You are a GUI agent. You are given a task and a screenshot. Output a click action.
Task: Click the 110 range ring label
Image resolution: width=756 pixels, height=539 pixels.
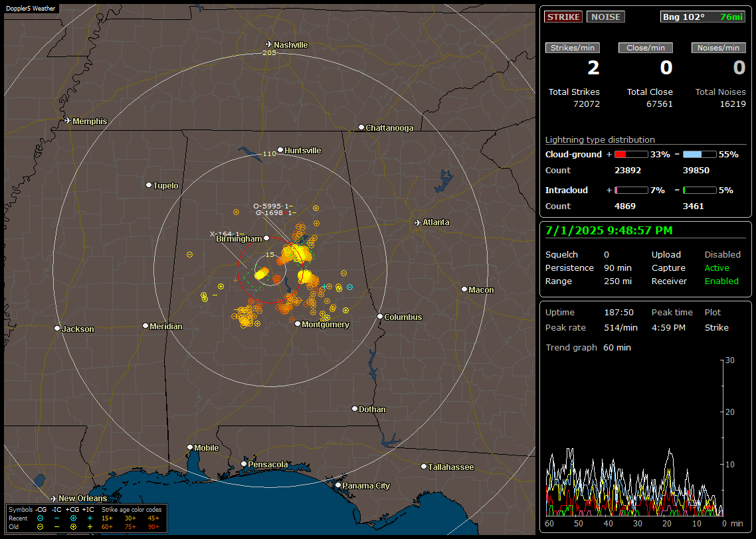coord(269,153)
